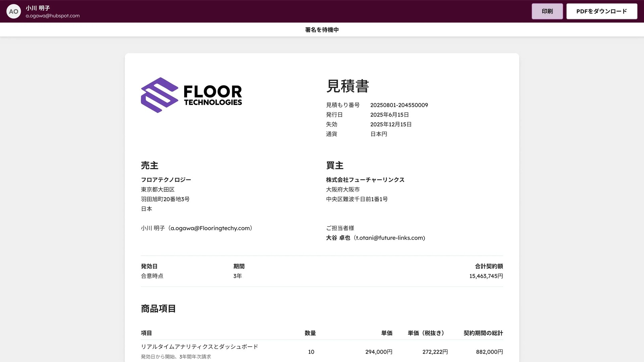Image resolution: width=644 pixels, height=362 pixels.
Task: Click the 合計契約額 total amount 15,463,745円
Action: (x=486, y=276)
